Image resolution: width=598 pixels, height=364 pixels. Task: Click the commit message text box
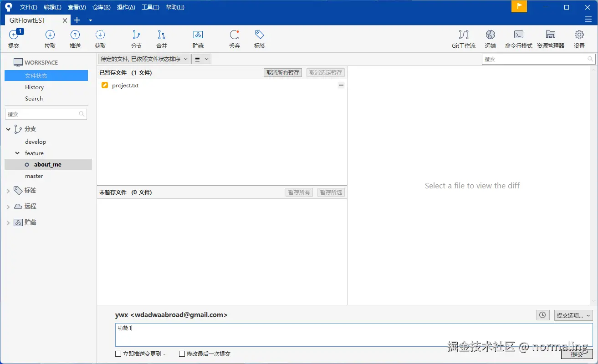click(354, 335)
